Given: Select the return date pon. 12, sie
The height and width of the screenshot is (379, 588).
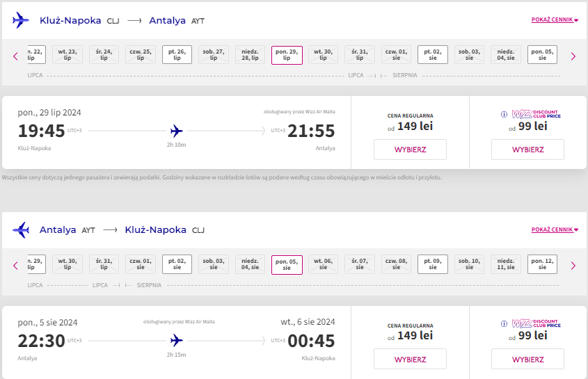Looking at the screenshot, I should pos(542,264).
